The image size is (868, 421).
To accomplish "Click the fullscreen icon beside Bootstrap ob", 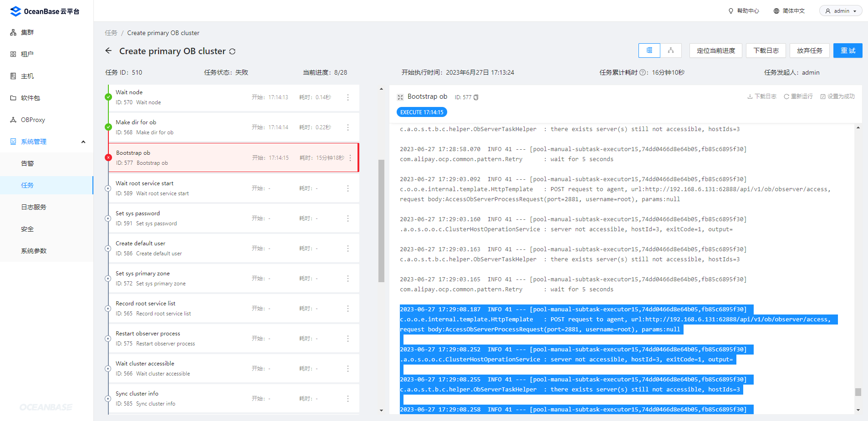I will pos(400,97).
